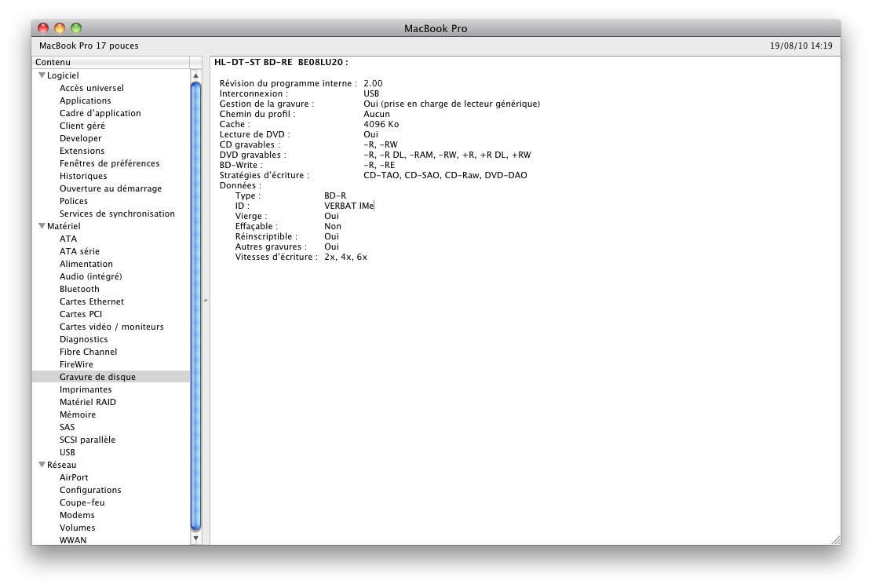Click the green zoom window button
Viewport: 872px width, 588px height.
[76, 28]
